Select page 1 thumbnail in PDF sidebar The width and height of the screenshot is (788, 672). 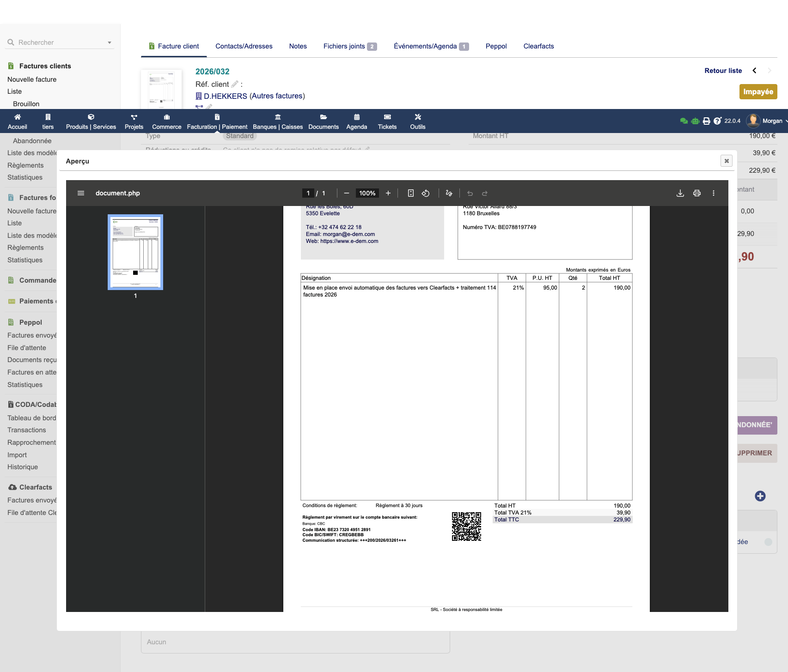135,252
